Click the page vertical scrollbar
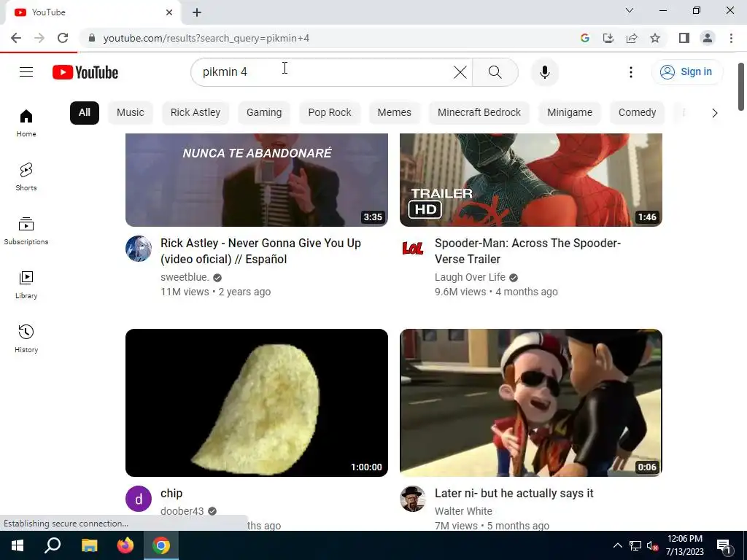Viewport: 747px width, 560px height. (741, 87)
